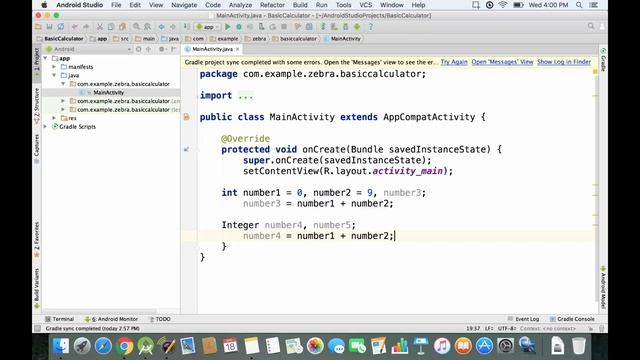
Task: Toggle the Gradle right side panel
Action: coord(603,60)
